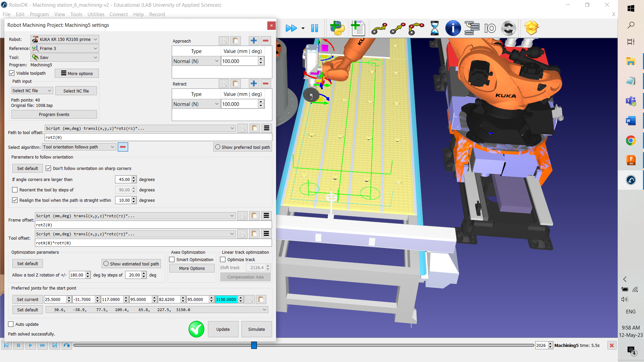The image size is (644, 362).
Task: Open the Utilities menu
Action: click(96, 14)
